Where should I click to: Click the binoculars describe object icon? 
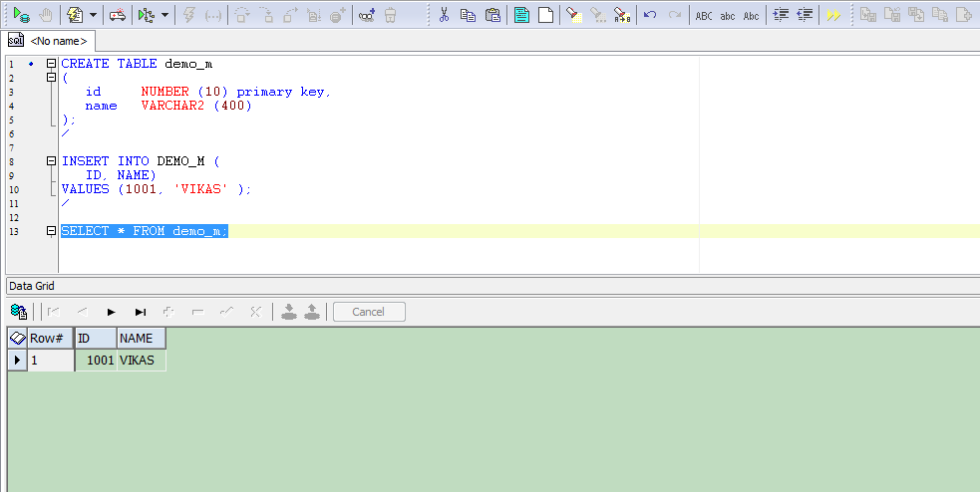(x=367, y=15)
